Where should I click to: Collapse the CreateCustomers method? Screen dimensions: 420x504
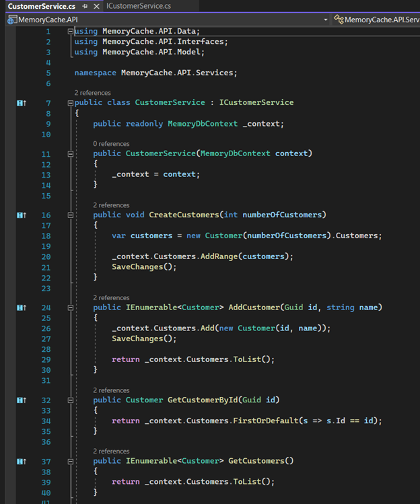(x=71, y=215)
